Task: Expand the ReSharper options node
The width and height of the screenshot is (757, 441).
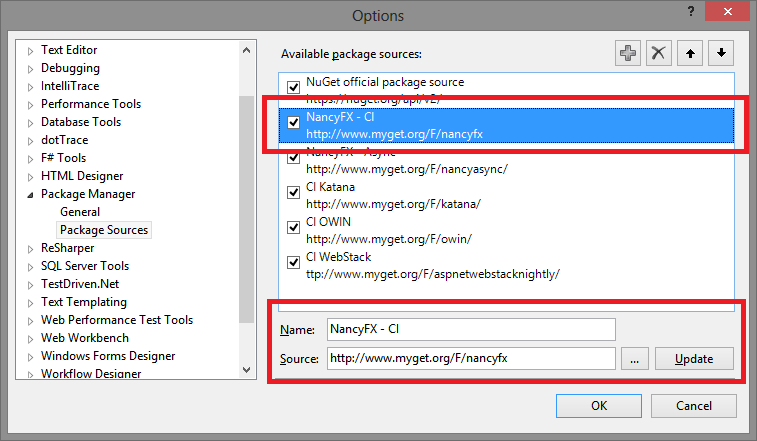Action: 30,249
